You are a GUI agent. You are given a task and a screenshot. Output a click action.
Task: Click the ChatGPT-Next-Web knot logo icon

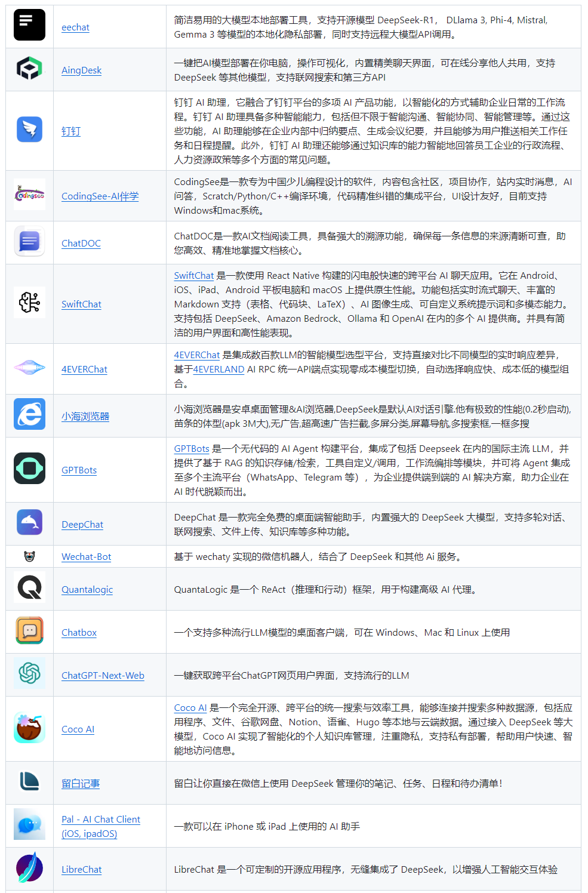coord(29,673)
